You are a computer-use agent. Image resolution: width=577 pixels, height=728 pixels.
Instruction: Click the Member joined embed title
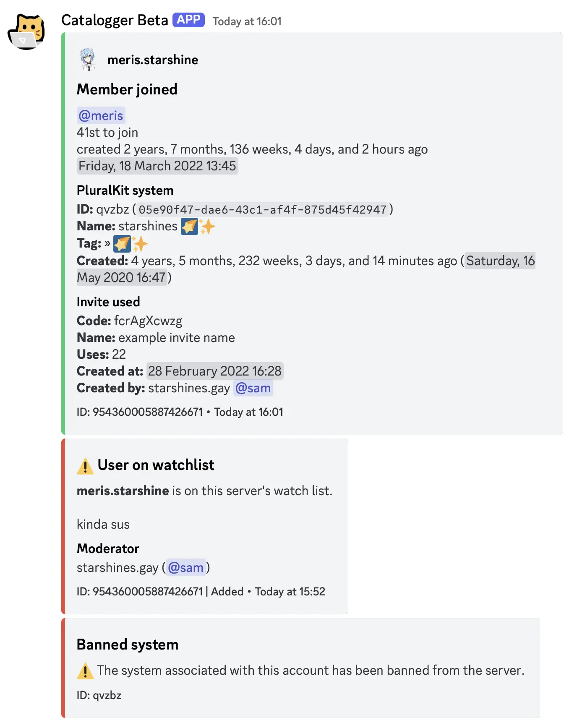pos(127,89)
